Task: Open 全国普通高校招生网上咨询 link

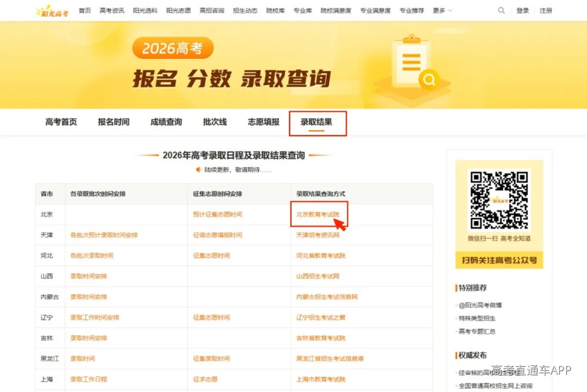Action: pyautogui.click(x=495, y=385)
